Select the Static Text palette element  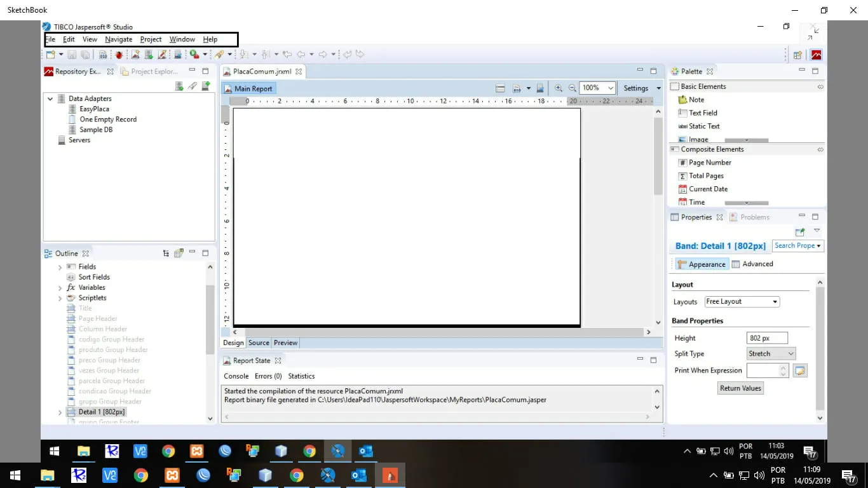704,126
